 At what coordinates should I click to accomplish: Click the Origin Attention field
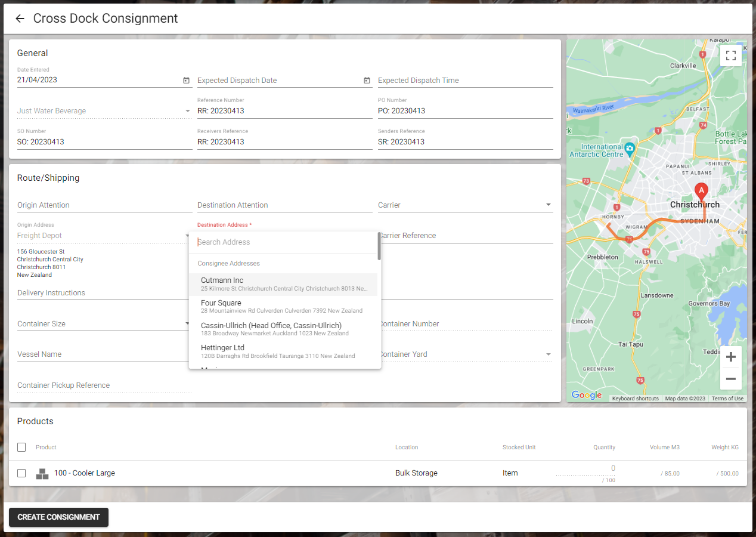tap(104, 205)
